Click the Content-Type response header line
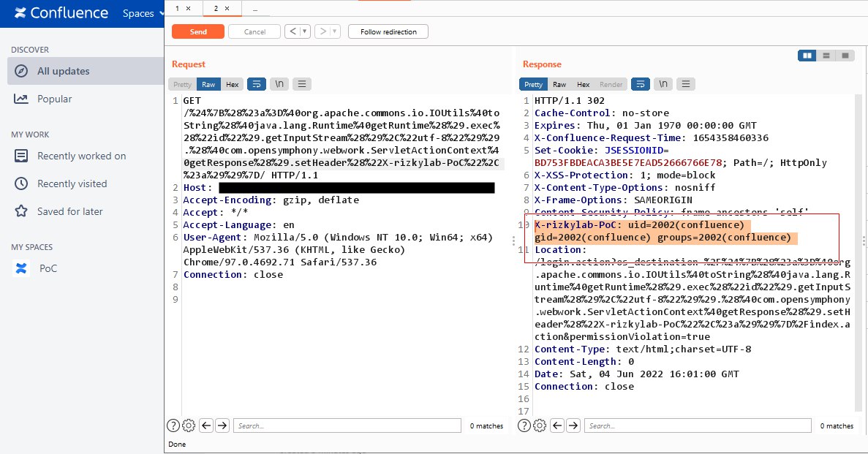868x454 pixels. 643,349
